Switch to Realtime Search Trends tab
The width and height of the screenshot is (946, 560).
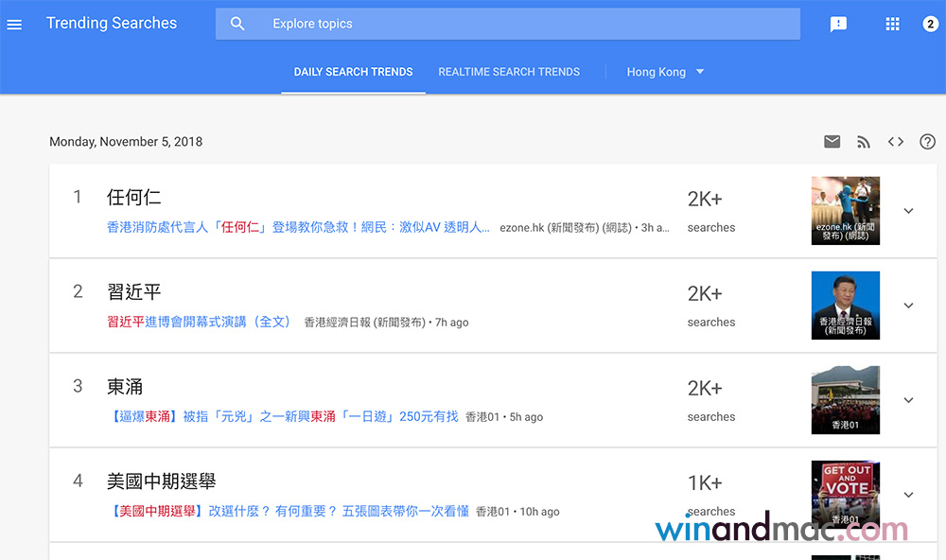[x=509, y=72]
